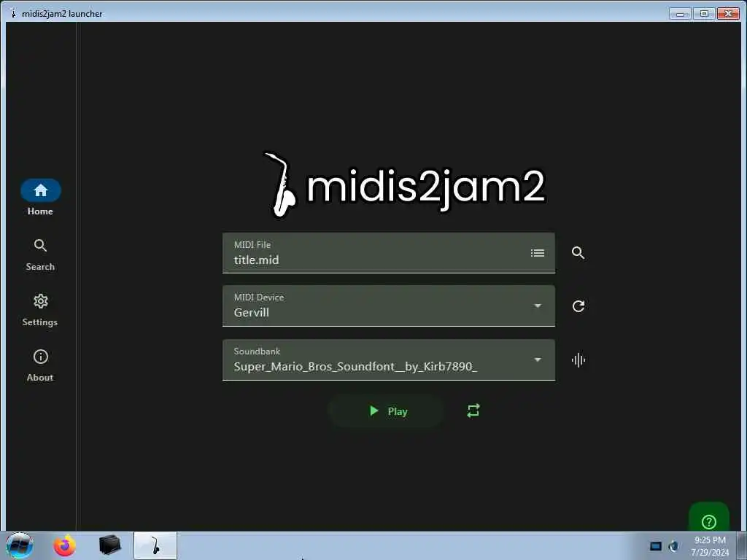Open soundbank configuration waveform icon

(x=578, y=360)
